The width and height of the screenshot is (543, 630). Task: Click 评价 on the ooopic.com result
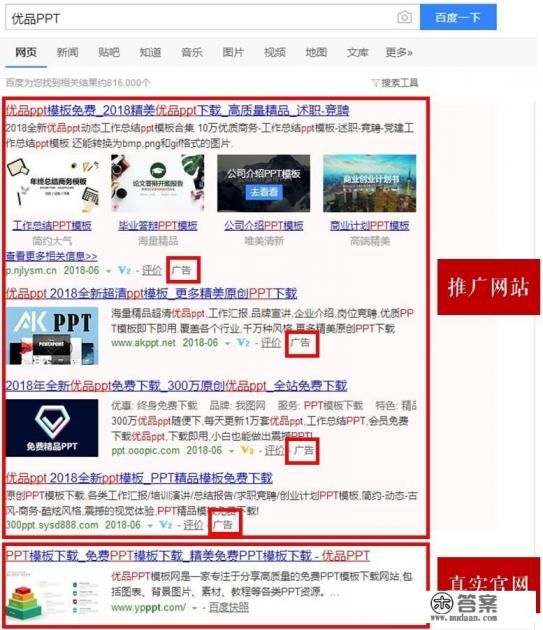point(274,450)
